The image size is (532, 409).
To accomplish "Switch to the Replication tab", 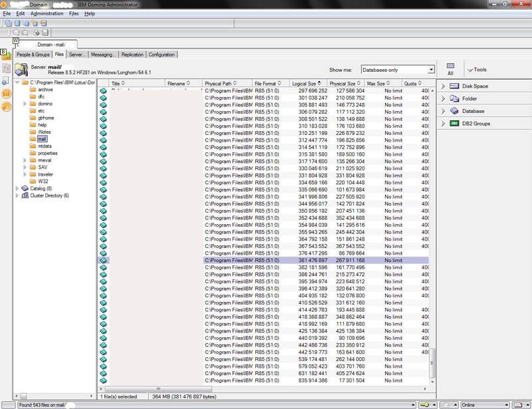I will coord(132,55).
